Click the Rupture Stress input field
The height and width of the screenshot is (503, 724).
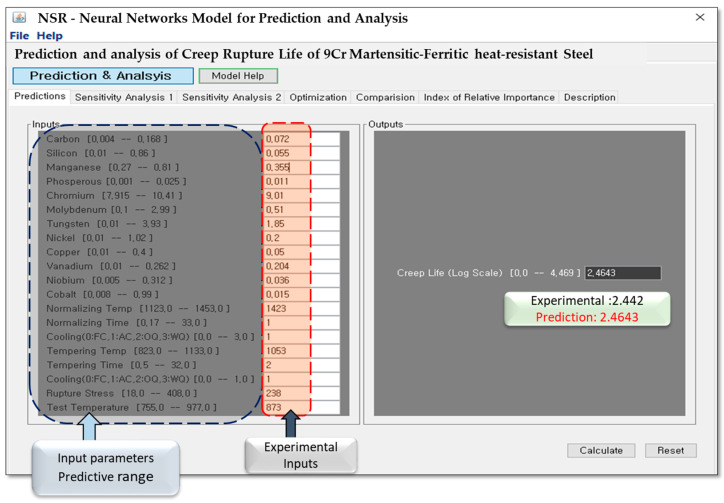click(x=302, y=393)
